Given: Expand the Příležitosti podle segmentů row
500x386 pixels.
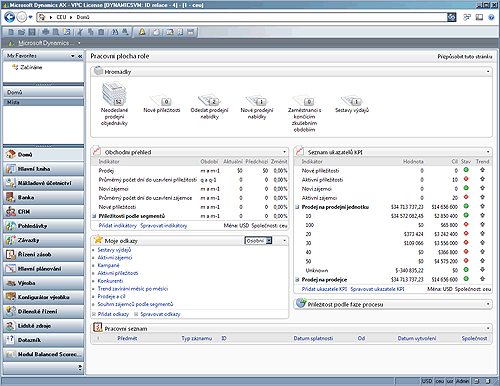Looking at the screenshot, I should (94, 216).
